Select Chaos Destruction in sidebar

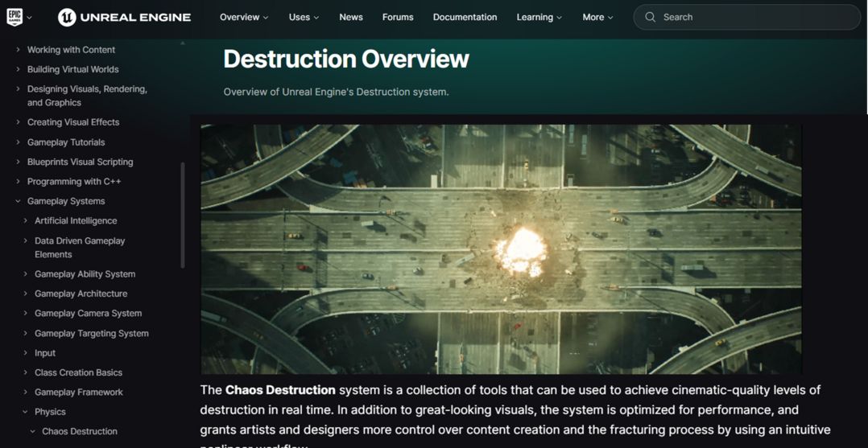tap(80, 431)
